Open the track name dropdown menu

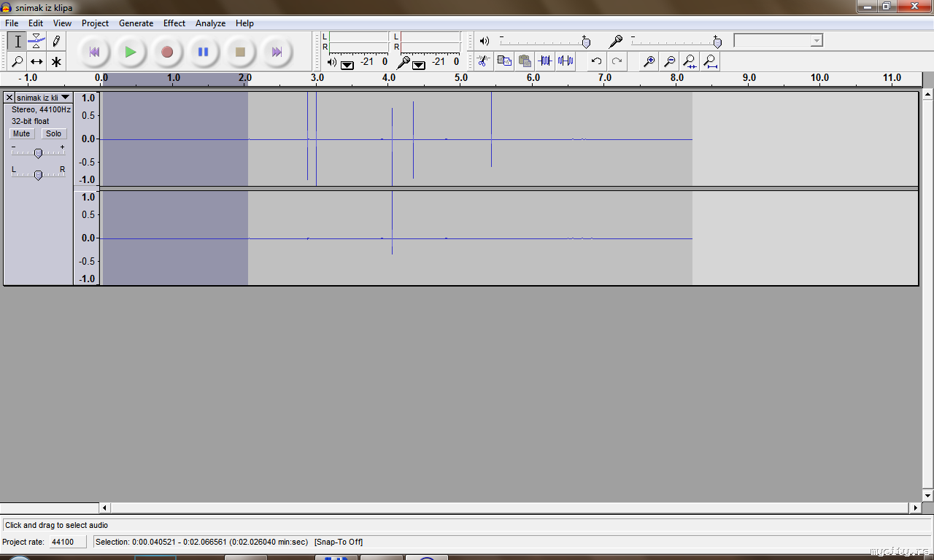[x=44, y=97]
